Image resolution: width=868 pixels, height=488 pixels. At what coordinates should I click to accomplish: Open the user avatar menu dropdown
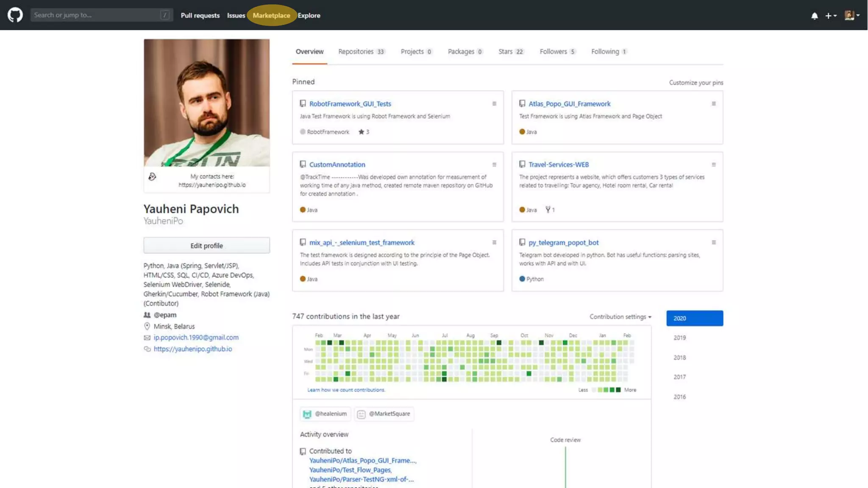click(x=851, y=15)
